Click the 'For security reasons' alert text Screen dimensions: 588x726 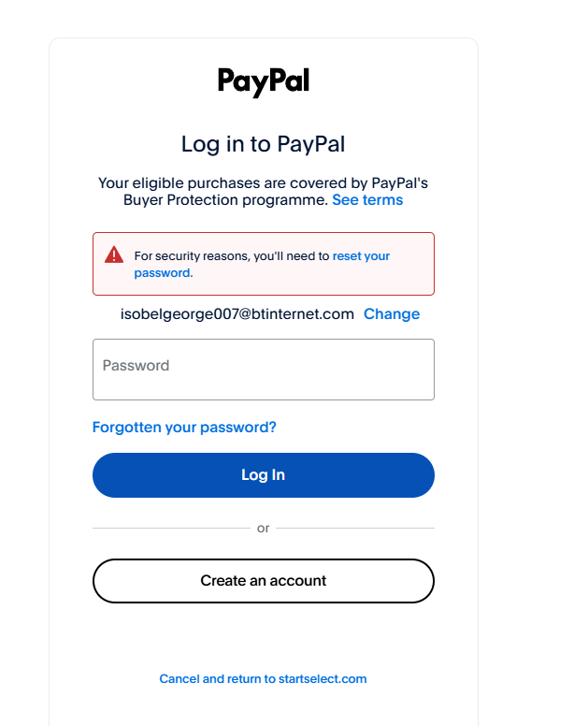coord(231,255)
